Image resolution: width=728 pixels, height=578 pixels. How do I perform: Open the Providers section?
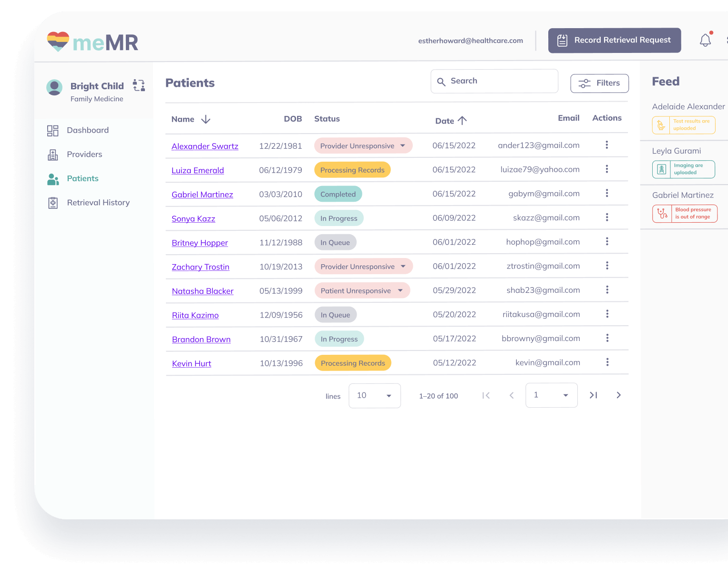(x=84, y=155)
